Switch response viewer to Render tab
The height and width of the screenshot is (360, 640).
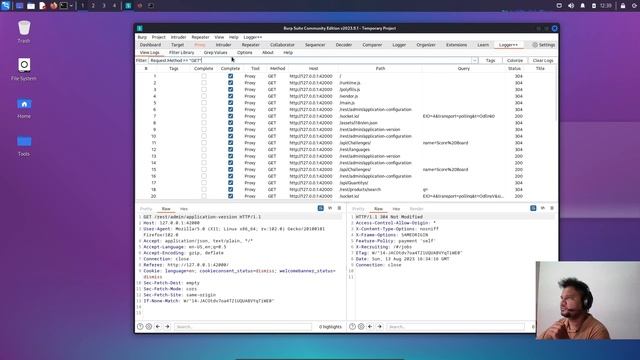[416, 209]
